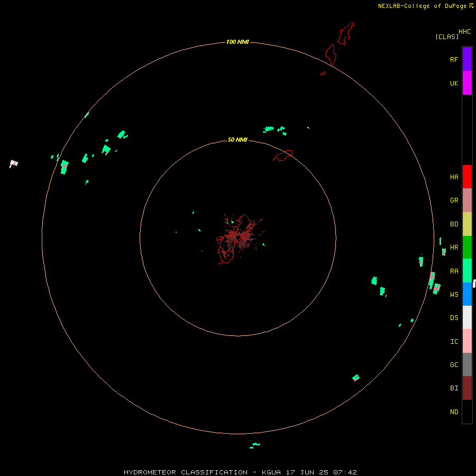The image size is (476, 476).
Task: Click the 50 NMI range ring label
Action: click(x=237, y=140)
